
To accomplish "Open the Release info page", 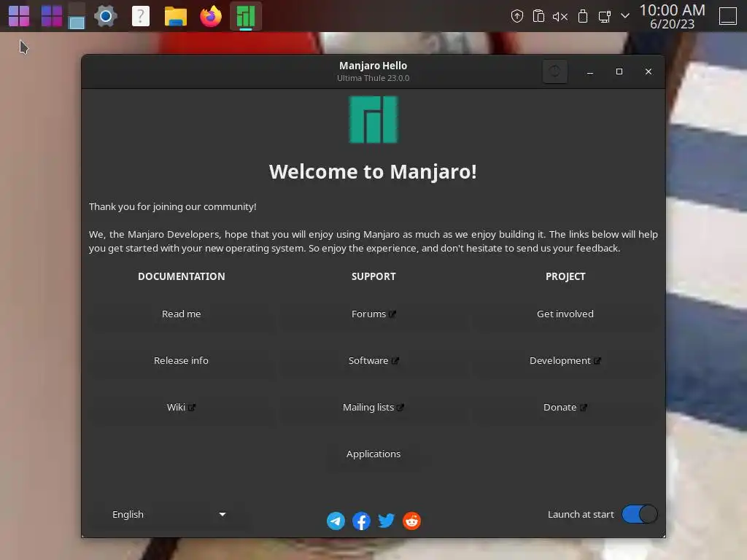I will 181,360.
